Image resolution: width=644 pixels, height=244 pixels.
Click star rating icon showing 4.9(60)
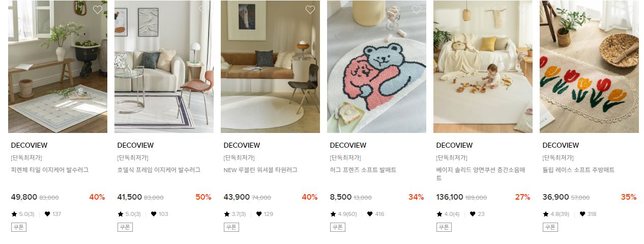pos(333,214)
